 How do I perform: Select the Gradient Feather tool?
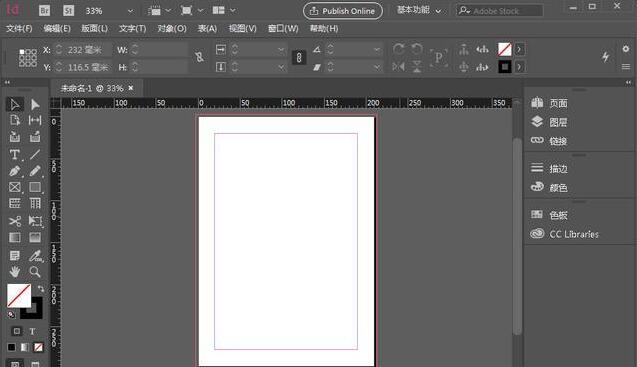pyautogui.click(x=35, y=238)
